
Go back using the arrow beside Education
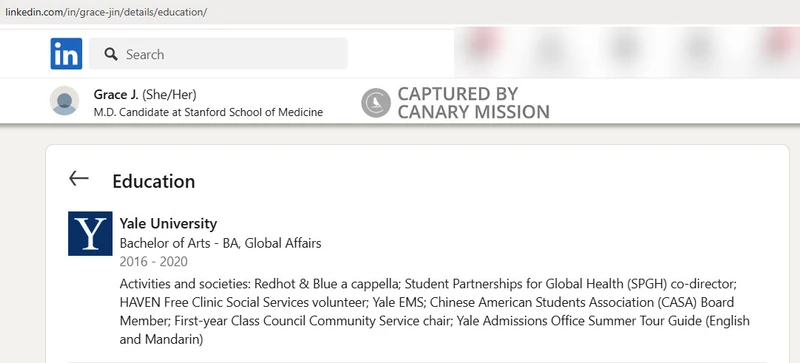79,178
